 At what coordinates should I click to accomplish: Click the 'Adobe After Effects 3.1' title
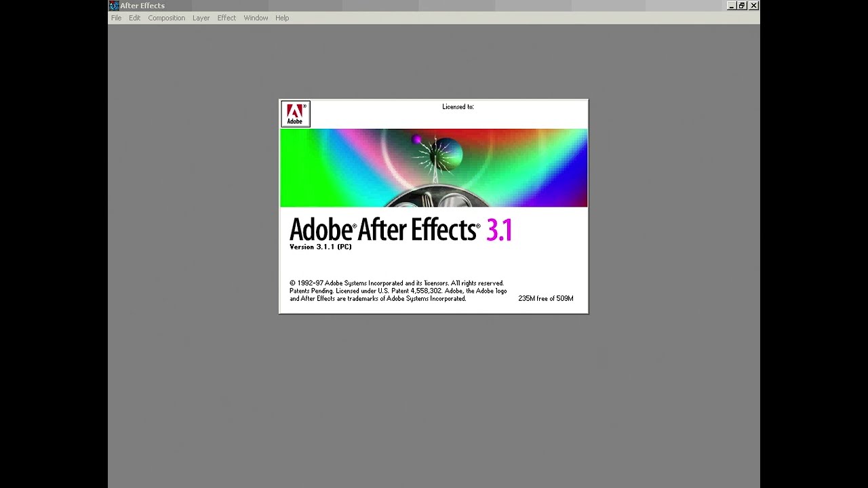[x=401, y=230]
